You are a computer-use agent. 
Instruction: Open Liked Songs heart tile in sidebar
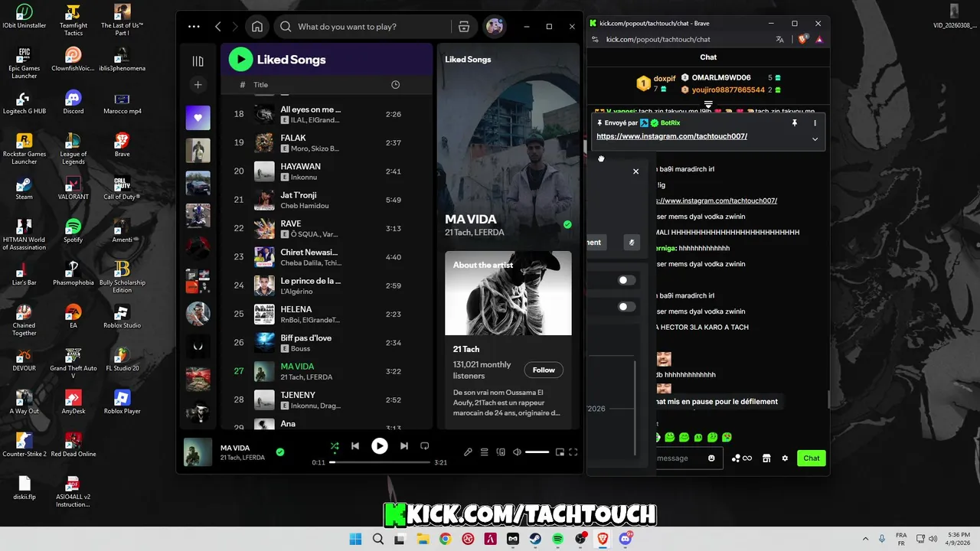198,118
